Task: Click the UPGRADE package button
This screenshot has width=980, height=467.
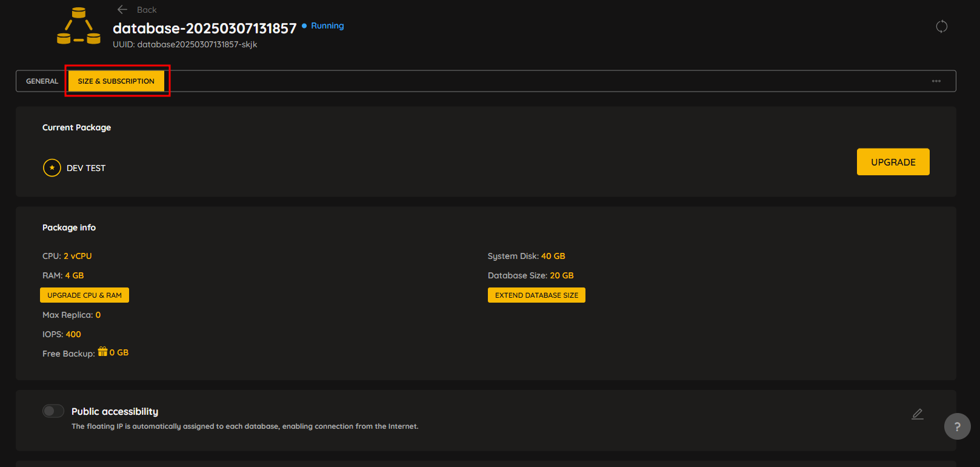Action: point(893,162)
